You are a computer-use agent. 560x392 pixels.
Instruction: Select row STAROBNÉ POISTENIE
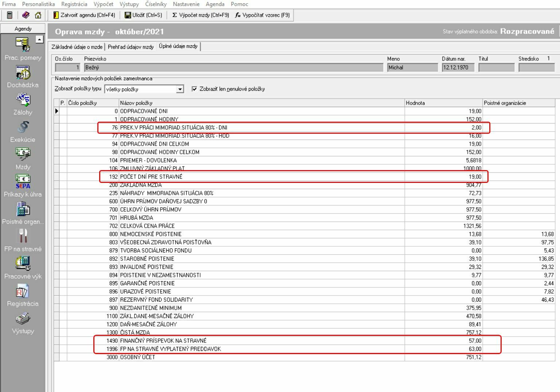(304, 259)
